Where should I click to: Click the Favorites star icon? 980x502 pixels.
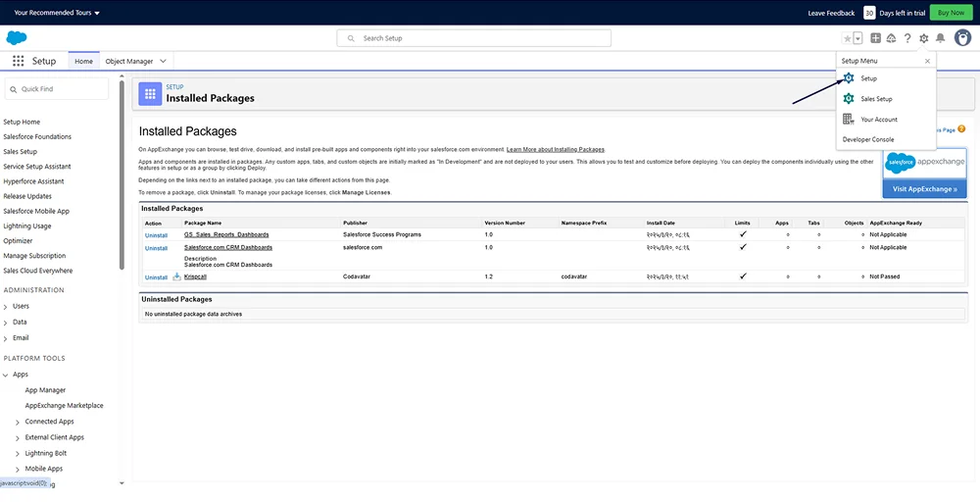pos(848,38)
